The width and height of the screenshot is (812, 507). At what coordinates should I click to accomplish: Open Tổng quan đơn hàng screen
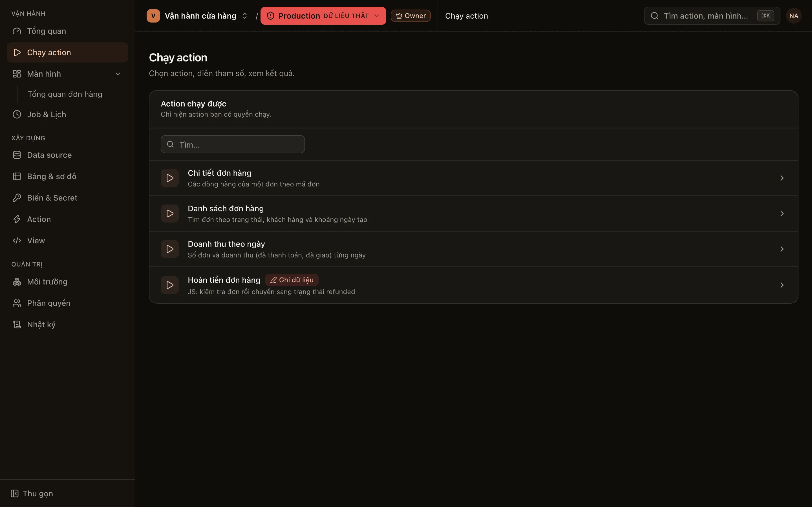coord(65,94)
